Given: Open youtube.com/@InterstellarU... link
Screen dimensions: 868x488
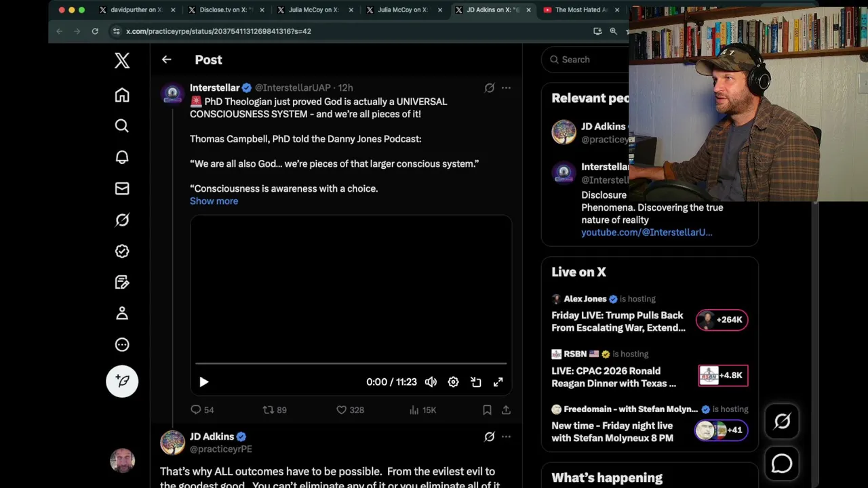Looking at the screenshot, I should pyautogui.click(x=646, y=232).
